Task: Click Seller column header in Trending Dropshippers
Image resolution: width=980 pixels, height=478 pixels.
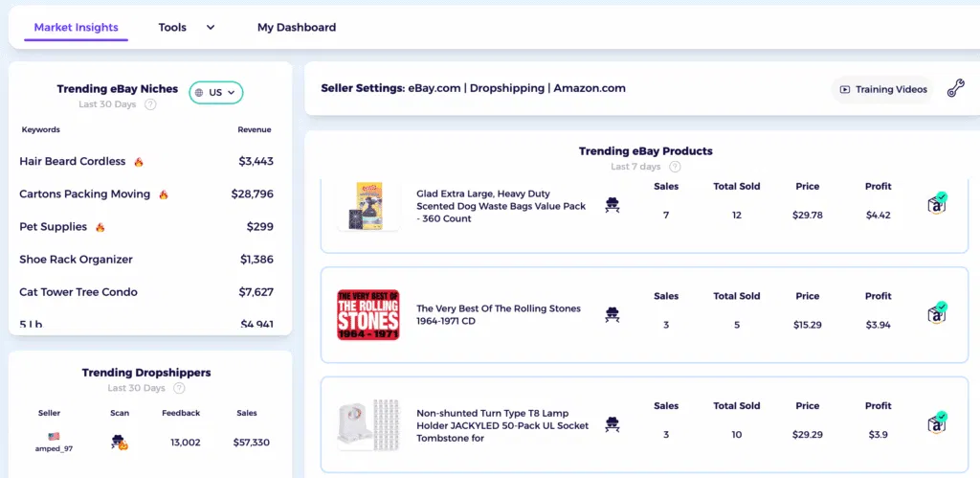Action: (x=50, y=413)
